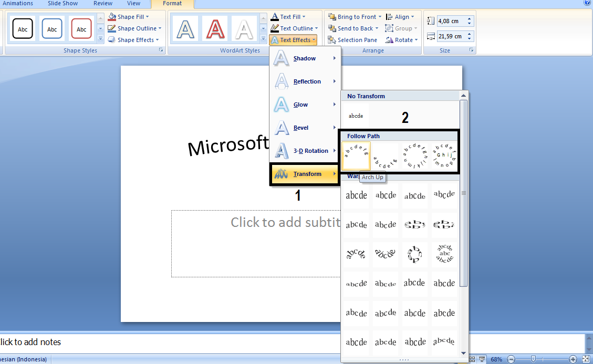Image resolution: width=593 pixels, height=364 pixels.
Task: Open the Selection Pane
Action: 352,40
